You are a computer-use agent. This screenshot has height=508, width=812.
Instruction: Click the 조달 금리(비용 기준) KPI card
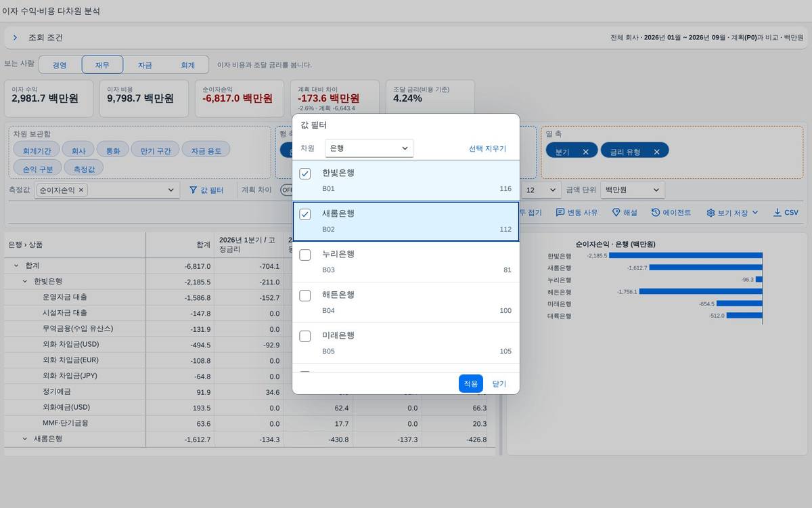[430, 99]
